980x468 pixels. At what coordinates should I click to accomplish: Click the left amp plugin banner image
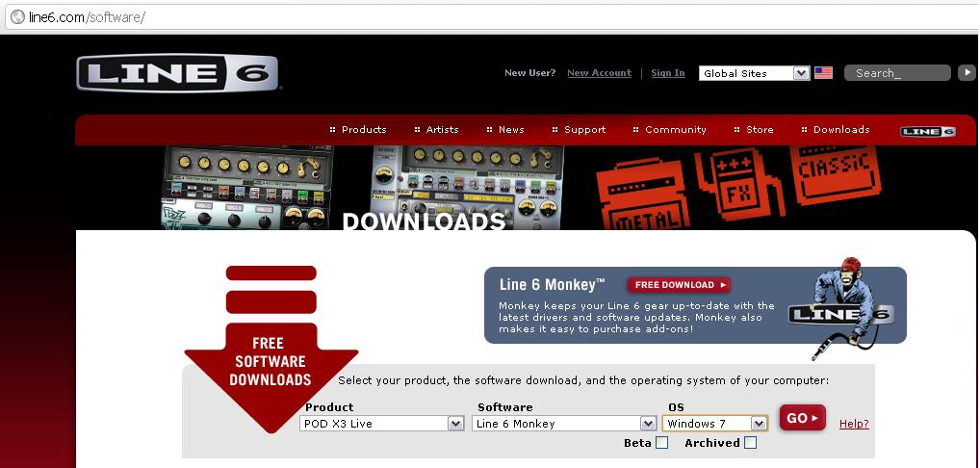[x=247, y=188]
